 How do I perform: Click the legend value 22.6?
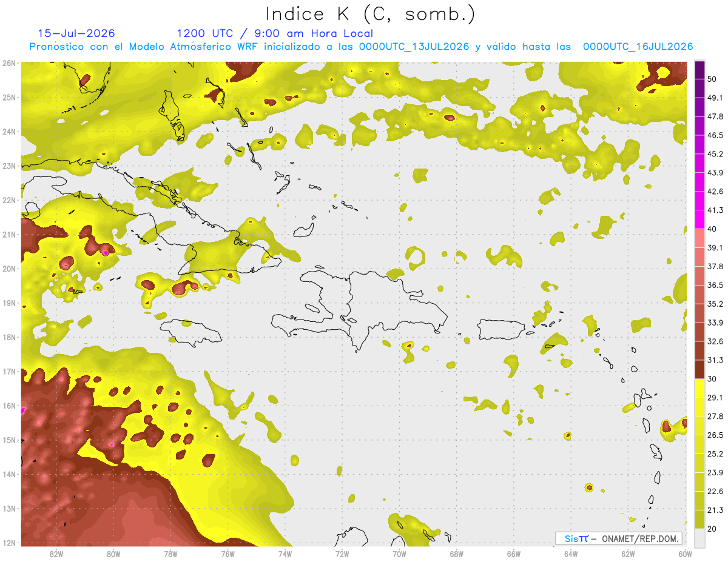(715, 492)
